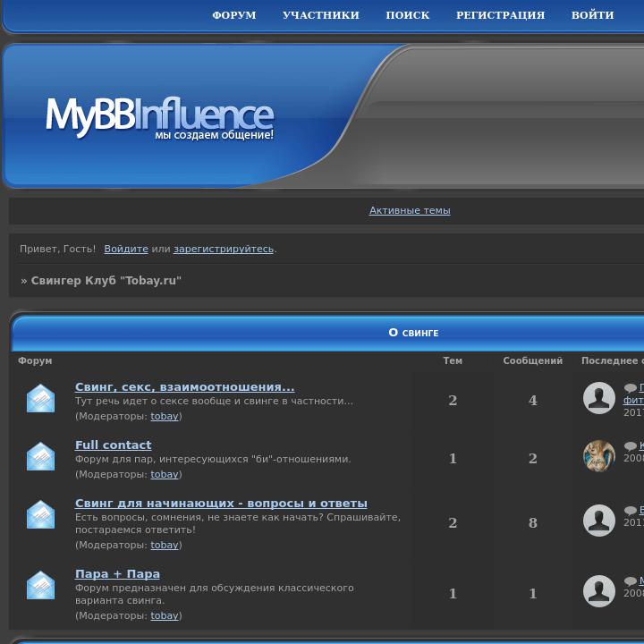Click message count 8 for Свинг для начинающих
The height and width of the screenshot is (644, 644).
(x=533, y=522)
